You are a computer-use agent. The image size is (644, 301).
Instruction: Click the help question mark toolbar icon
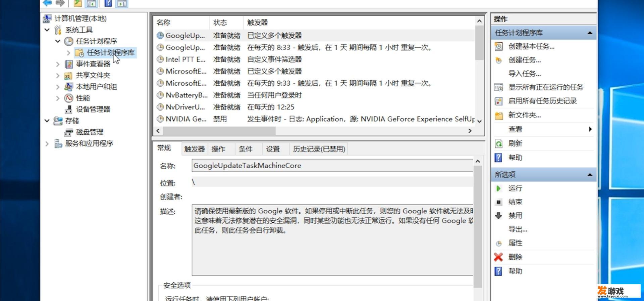[x=108, y=3]
